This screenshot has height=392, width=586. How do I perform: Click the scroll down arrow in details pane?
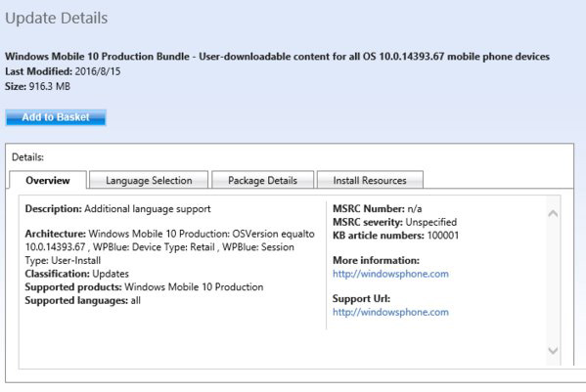tap(553, 350)
